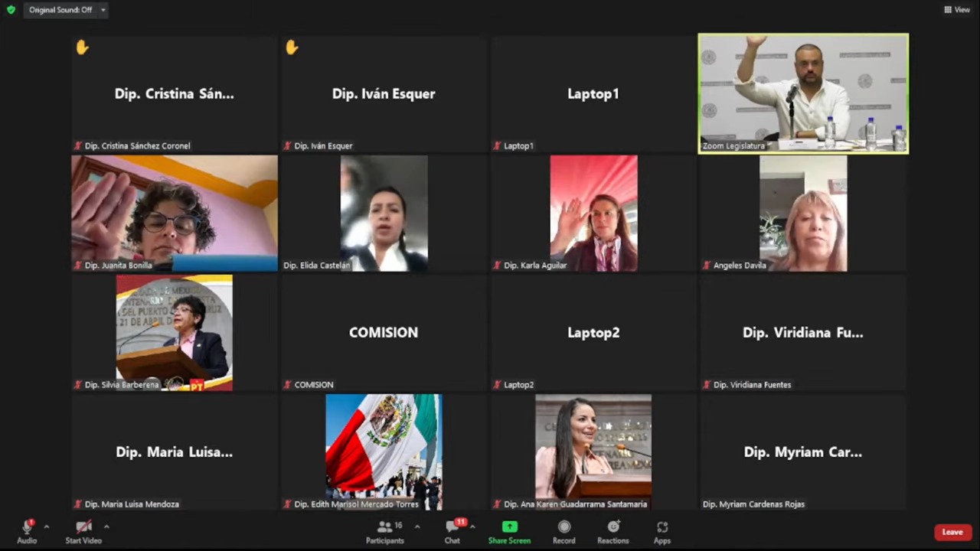Toggle the Audio microphone mute
Screen dimensions: 980x551
[27, 527]
